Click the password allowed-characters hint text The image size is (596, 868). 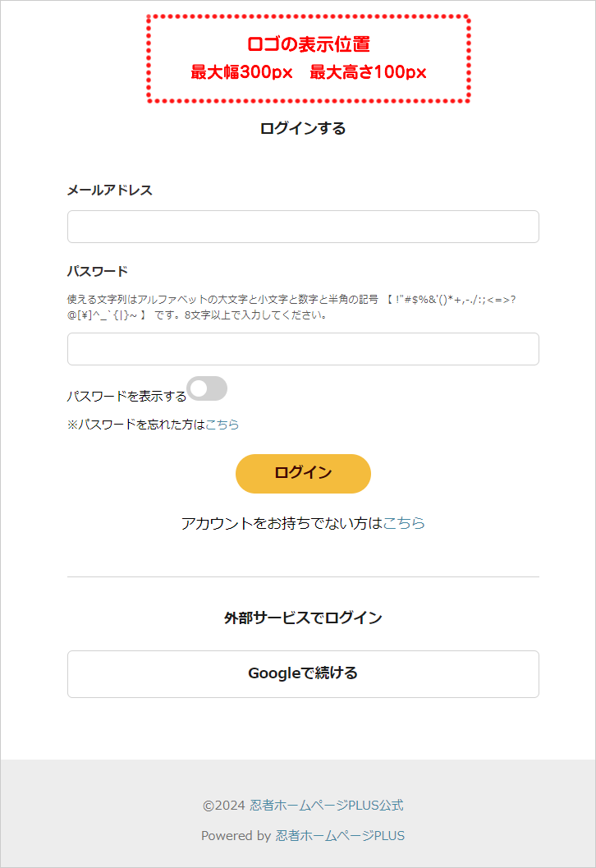[x=291, y=307]
